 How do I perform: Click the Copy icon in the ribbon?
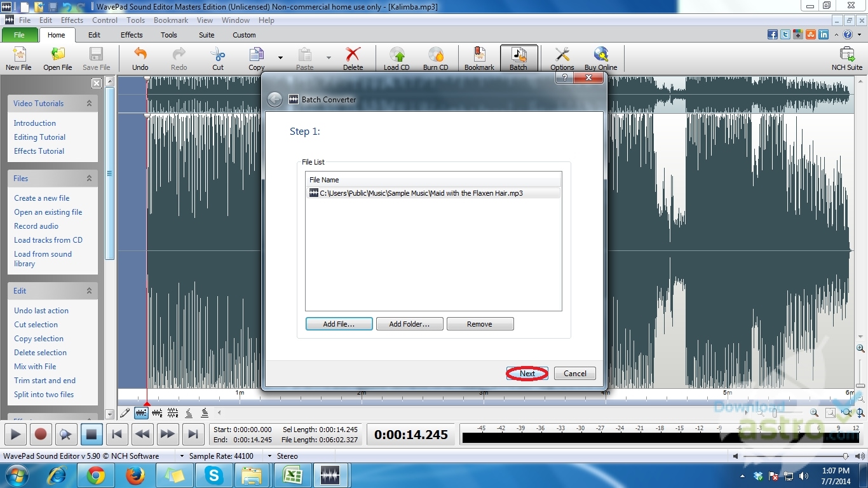coord(257,55)
